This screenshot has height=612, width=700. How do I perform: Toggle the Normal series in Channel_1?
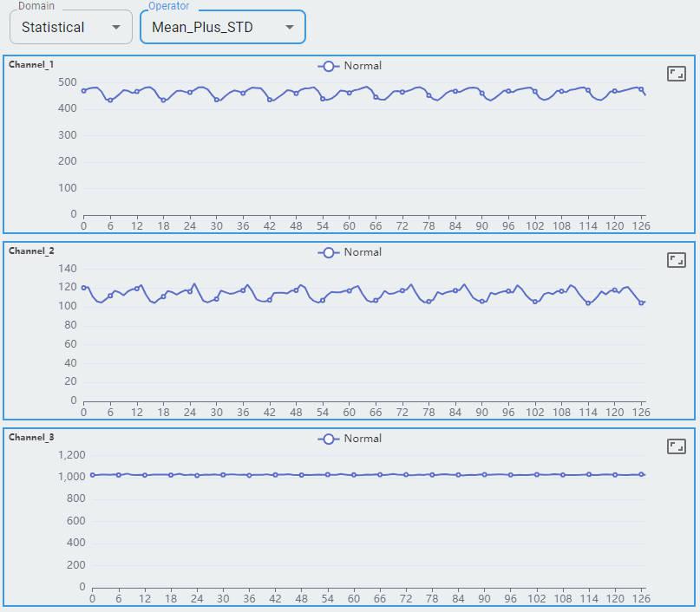point(350,66)
